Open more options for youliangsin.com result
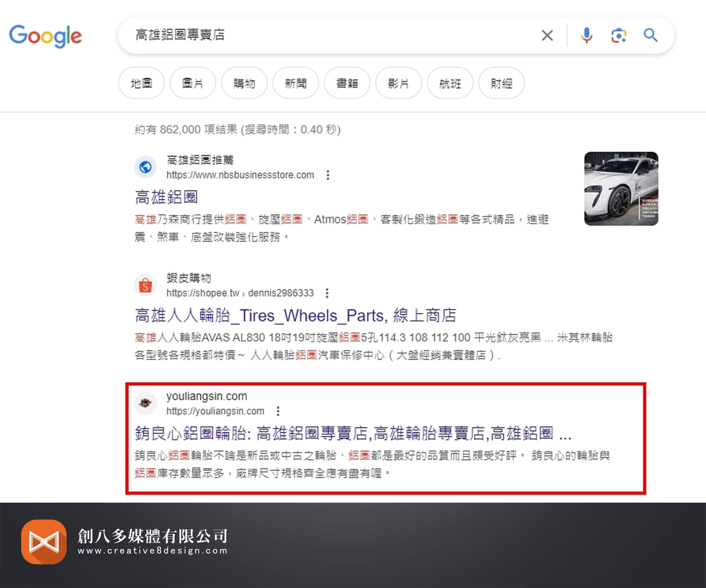 278,411
